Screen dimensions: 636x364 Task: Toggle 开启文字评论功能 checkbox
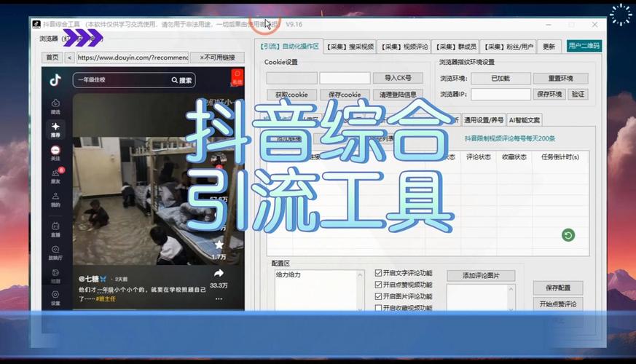tap(378, 273)
